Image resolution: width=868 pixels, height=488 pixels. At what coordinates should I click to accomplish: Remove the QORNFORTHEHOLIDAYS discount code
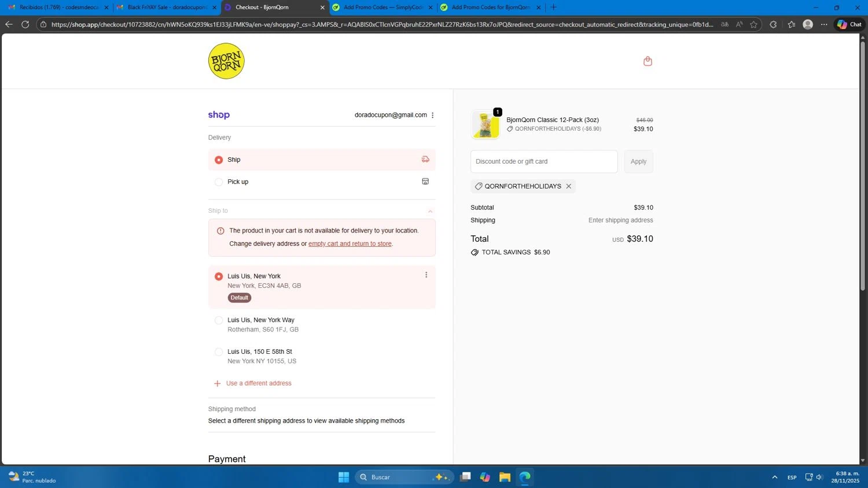click(568, 186)
